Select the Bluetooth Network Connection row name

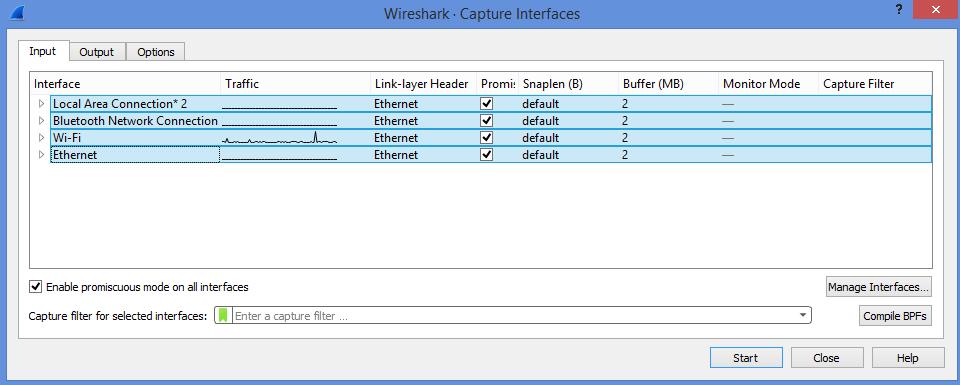click(135, 121)
